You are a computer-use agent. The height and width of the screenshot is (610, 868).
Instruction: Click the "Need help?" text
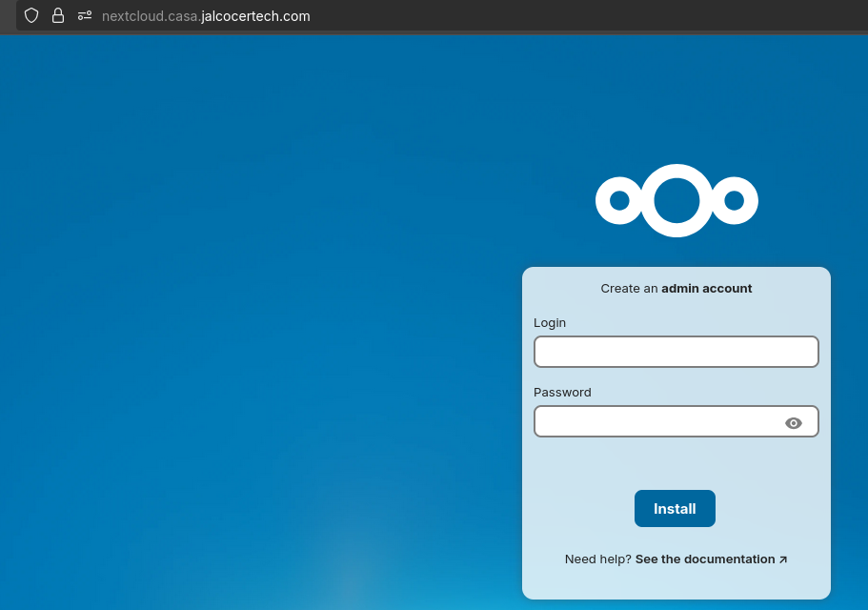(597, 559)
